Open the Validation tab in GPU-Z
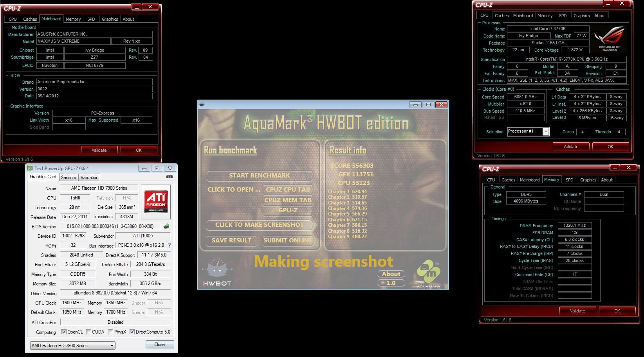This screenshot has height=357, width=644. click(90, 178)
